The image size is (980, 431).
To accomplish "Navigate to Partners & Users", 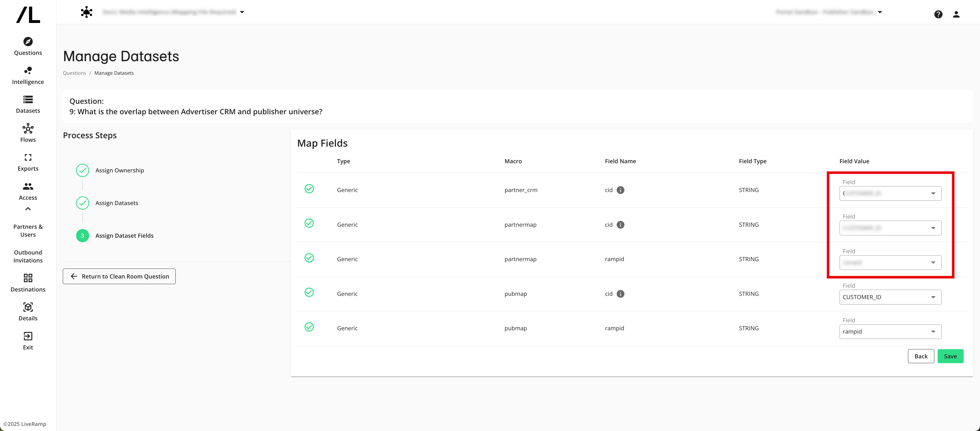I will [28, 230].
